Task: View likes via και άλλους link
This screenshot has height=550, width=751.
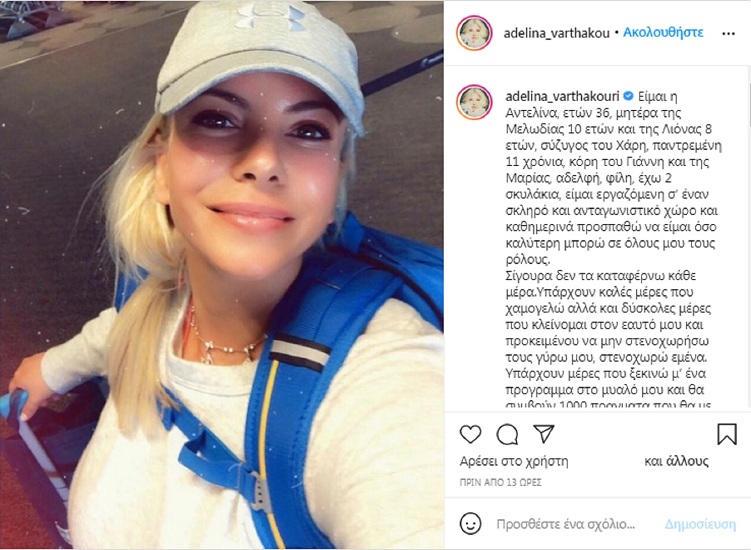Action: coord(676,461)
